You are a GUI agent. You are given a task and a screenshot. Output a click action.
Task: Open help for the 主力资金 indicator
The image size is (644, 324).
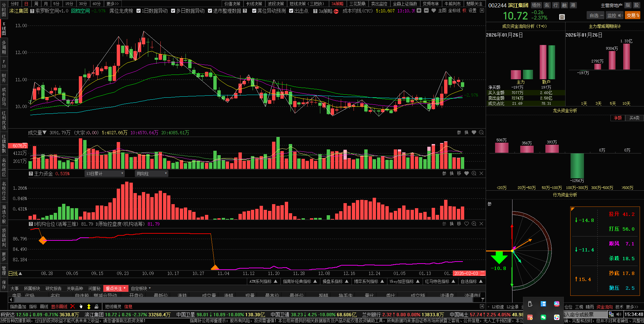(x=31, y=174)
